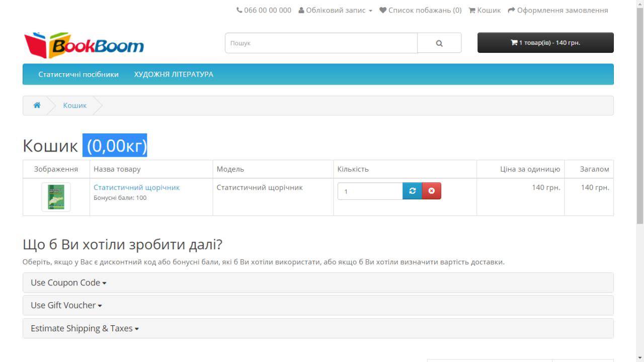Expand the Use Coupon Code panel

pos(318,282)
